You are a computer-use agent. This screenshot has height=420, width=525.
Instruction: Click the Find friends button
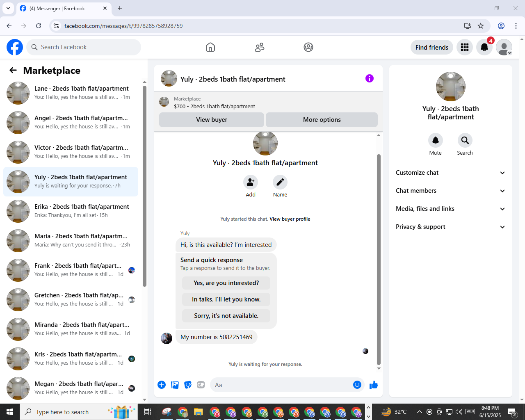click(x=432, y=47)
